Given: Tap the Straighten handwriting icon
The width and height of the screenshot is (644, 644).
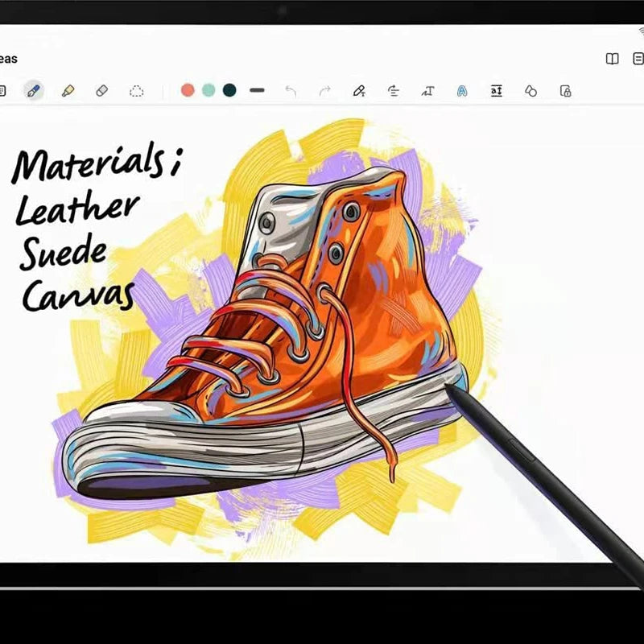Looking at the screenshot, I should pos(394,91).
